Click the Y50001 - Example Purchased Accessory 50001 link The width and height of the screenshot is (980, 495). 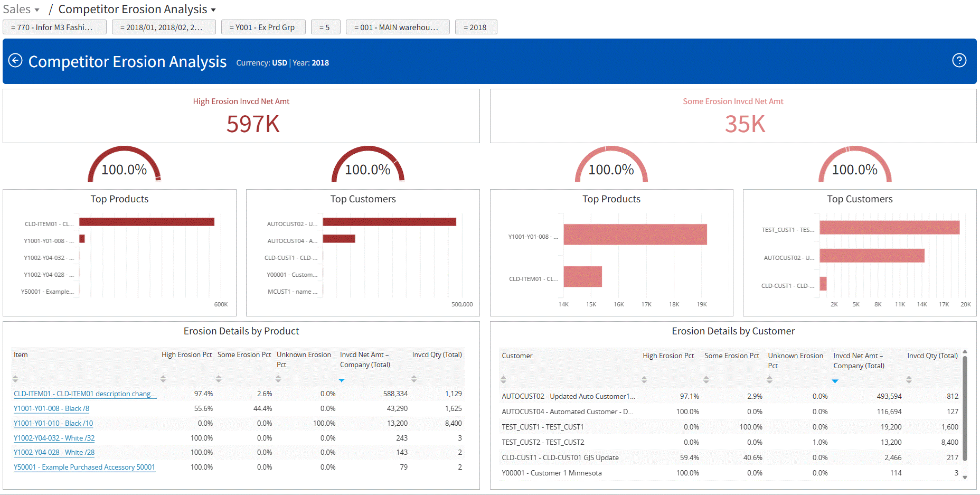tap(84, 467)
